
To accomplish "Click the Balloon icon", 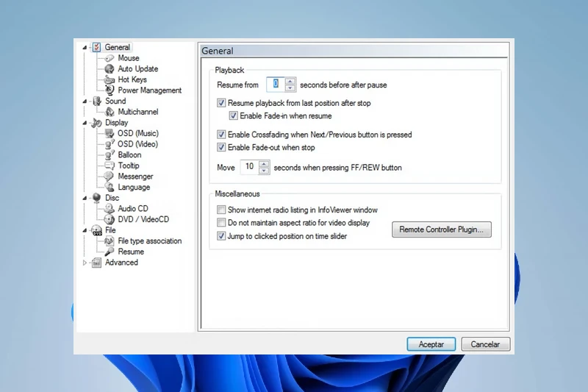I will click(x=110, y=155).
